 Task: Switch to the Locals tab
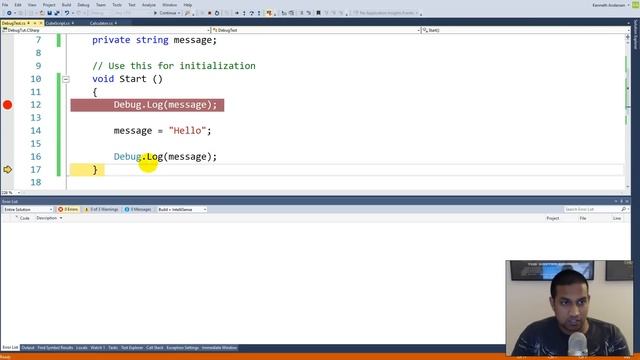tap(82, 348)
